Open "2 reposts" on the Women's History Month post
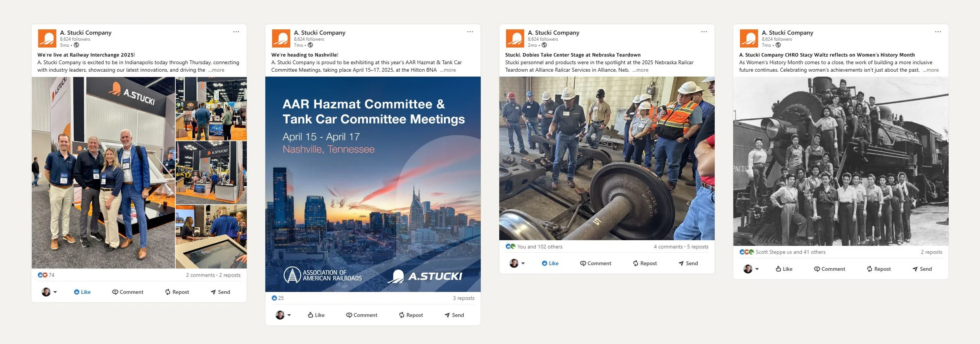Image resolution: width=980 pixels, height=344 pixels. (x=931, y=252)
